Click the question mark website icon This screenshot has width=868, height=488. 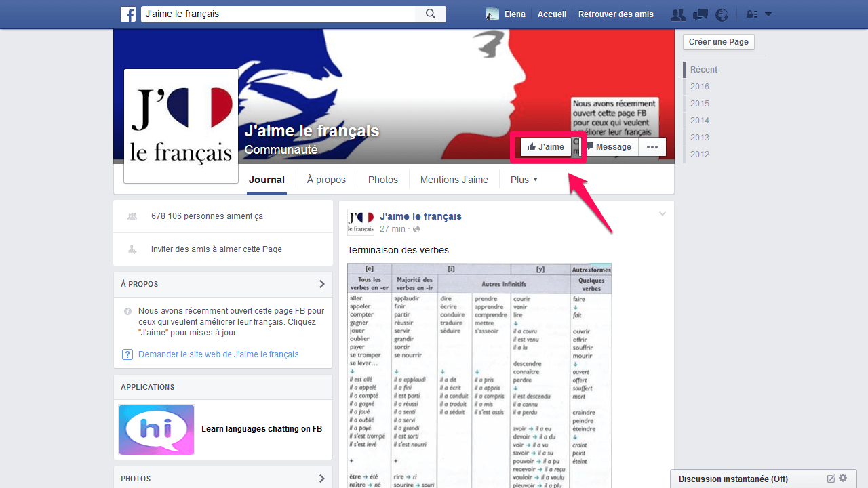coord(127,354)
